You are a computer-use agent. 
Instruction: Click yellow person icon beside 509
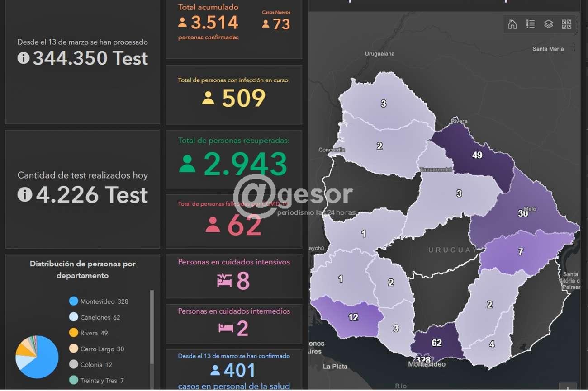click(208, 98)
